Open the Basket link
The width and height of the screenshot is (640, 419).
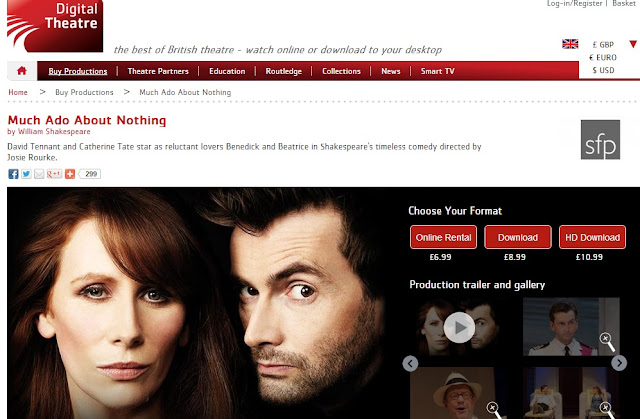pos(624,3)
